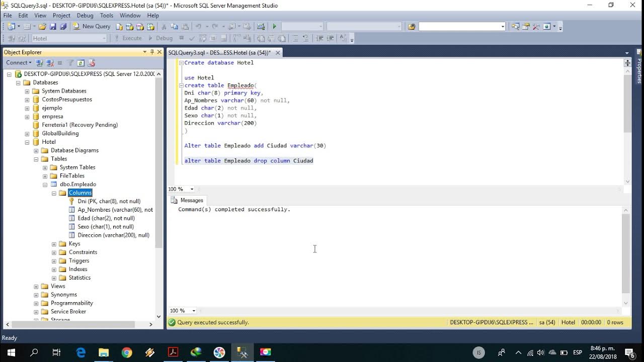This screenshot has height=362, width=644.
Task: Open the Window menu
Action: tap(130, 16)
